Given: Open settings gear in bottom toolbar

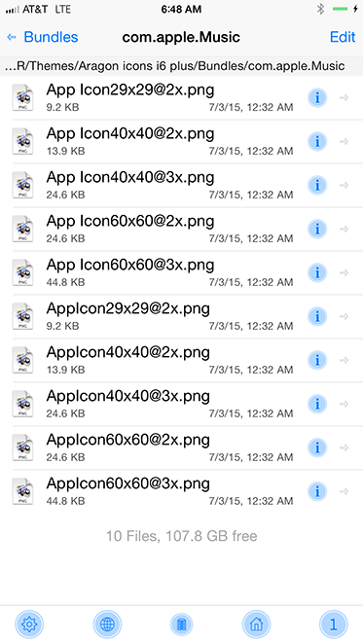Looking at the screenshot, I should tap(29, 625).
